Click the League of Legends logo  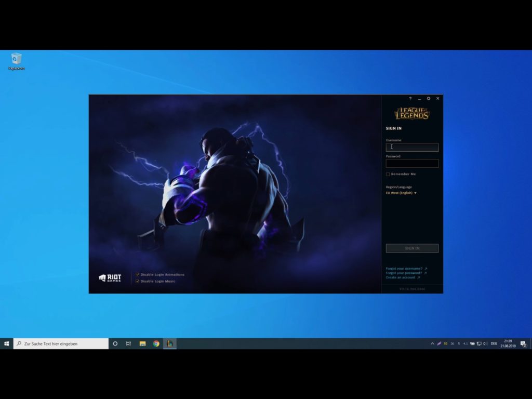(412, 113)
